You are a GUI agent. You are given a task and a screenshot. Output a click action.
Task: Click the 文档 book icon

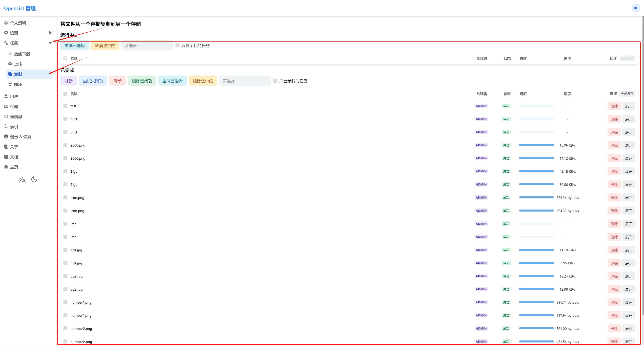point(6,157)
